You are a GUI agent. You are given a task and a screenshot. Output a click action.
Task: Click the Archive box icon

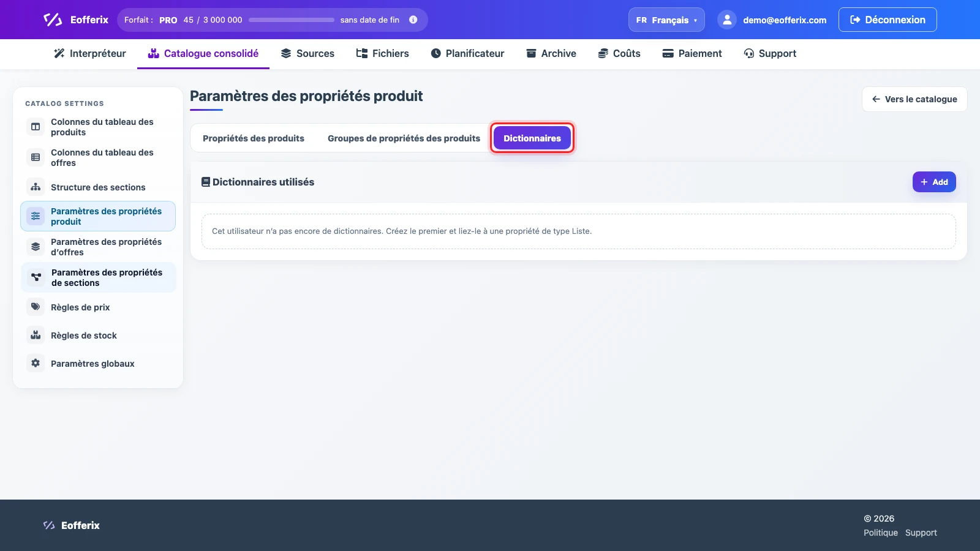[x=532, y=53]
